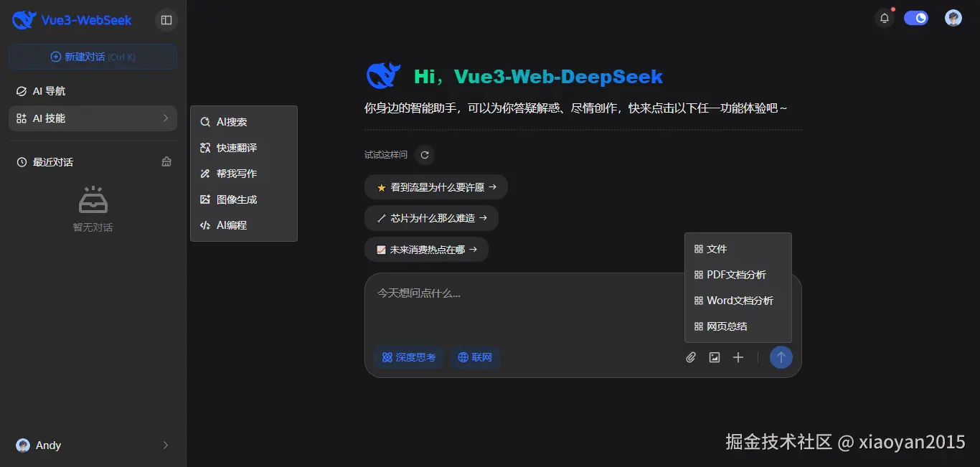Switch the theme with the day-night toggle
The width and height of the screenshot is (980, 467).
click(x=916, y=16)
